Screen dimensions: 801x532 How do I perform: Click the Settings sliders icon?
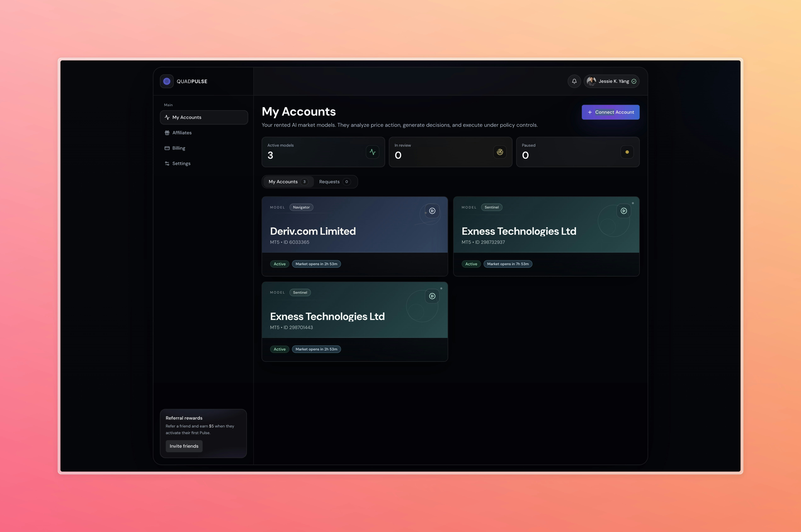(167, 163)
